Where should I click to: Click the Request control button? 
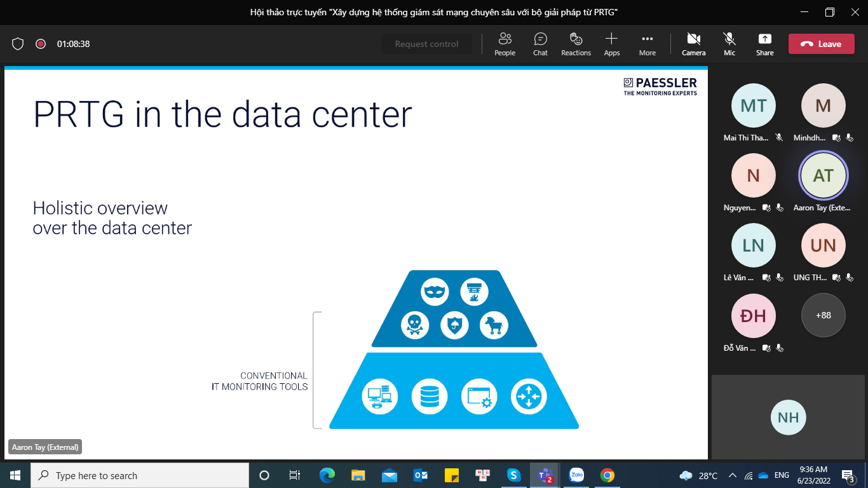tap(426, 44)
